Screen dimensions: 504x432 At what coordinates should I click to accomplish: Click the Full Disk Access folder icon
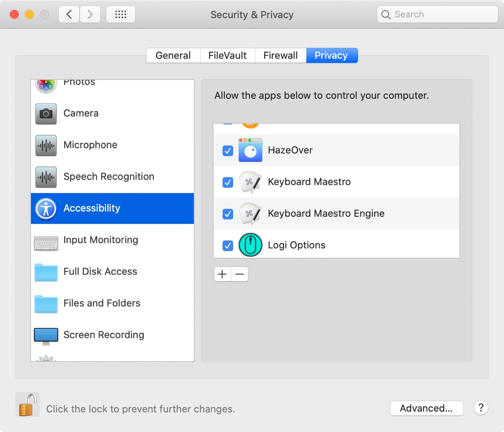[46, 272]
